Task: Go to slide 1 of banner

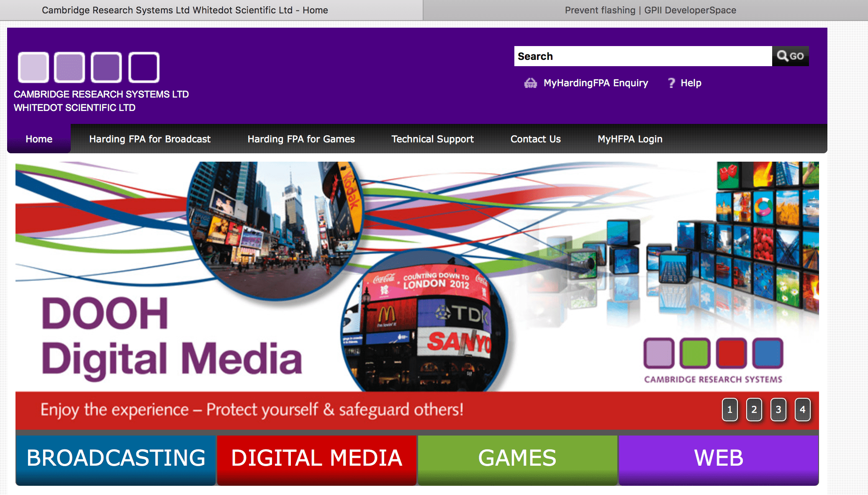Action: (x=729, y=410)
